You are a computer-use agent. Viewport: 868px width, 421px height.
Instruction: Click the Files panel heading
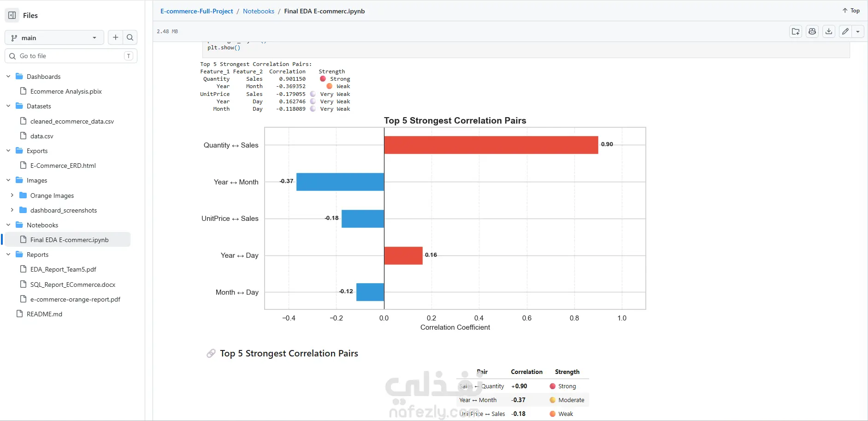(30, 15)
